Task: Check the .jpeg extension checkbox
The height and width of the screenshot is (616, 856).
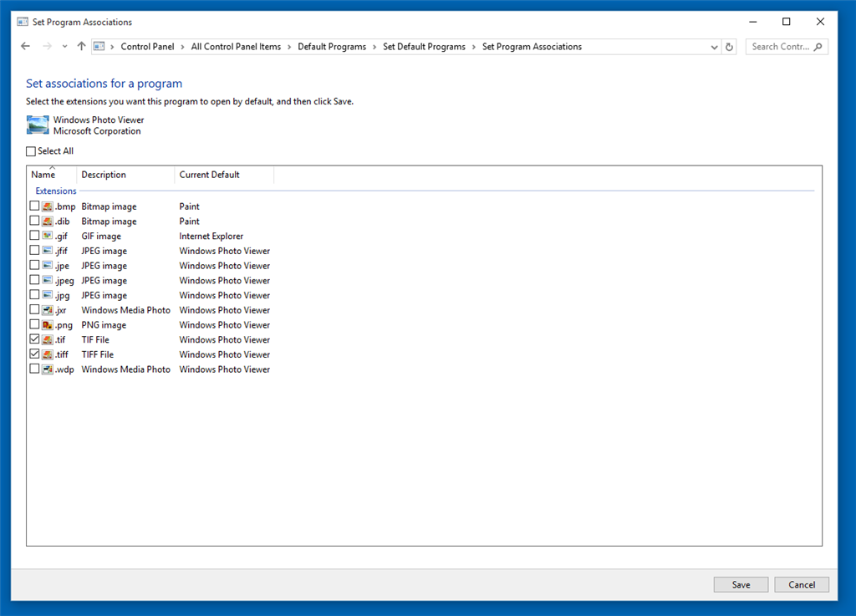Action: tap(34, 279)
